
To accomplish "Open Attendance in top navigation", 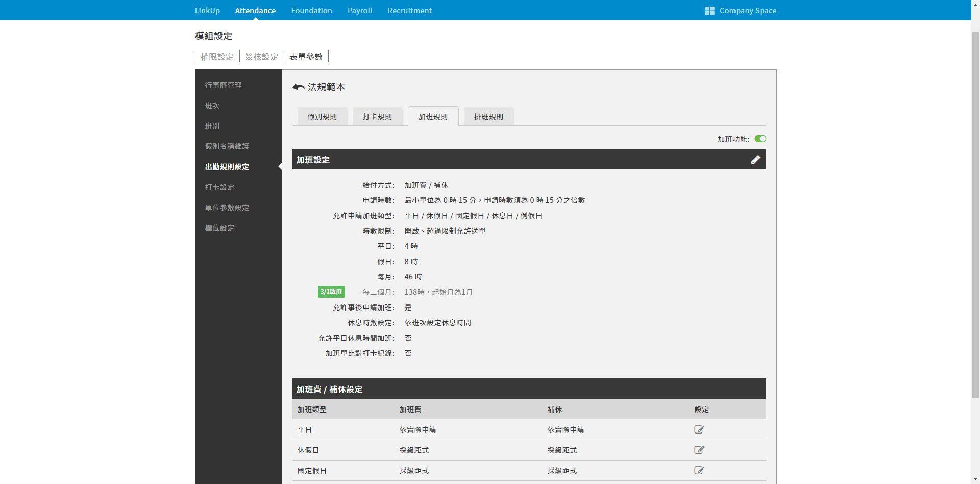I will 255,11.
